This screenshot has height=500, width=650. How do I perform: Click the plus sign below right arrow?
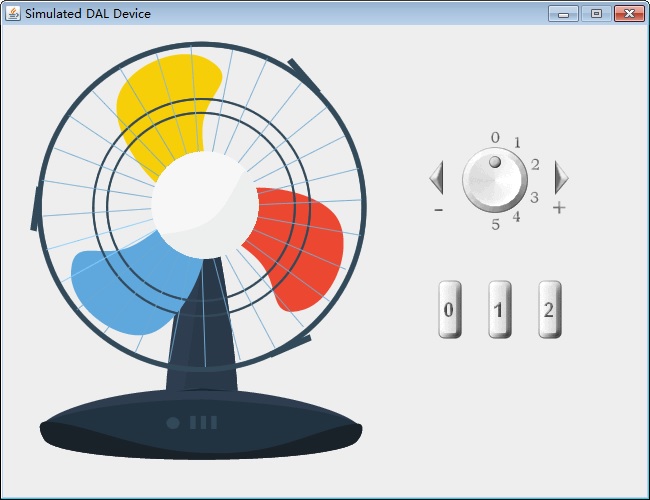click(559, 207)
